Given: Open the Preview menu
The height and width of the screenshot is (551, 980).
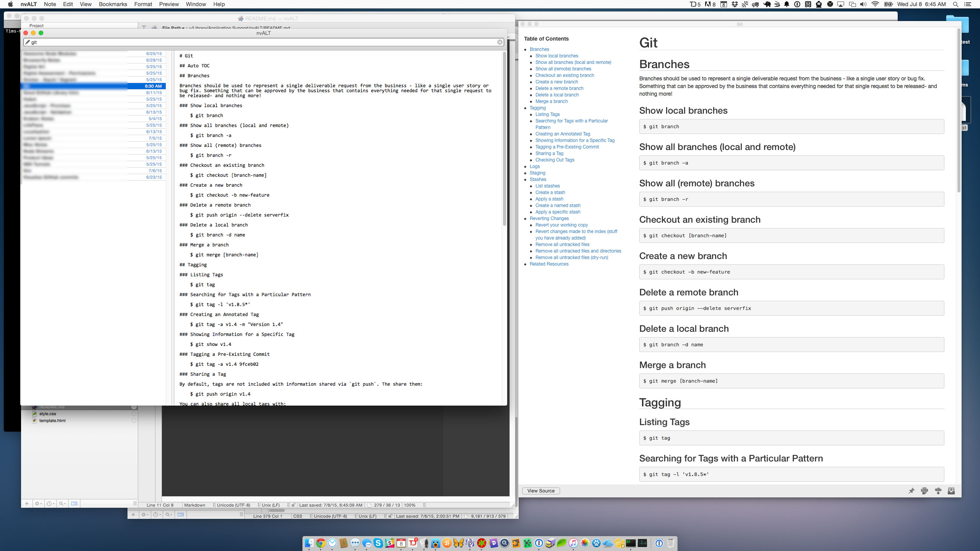Looking at the screenshot, I should 169,4.
